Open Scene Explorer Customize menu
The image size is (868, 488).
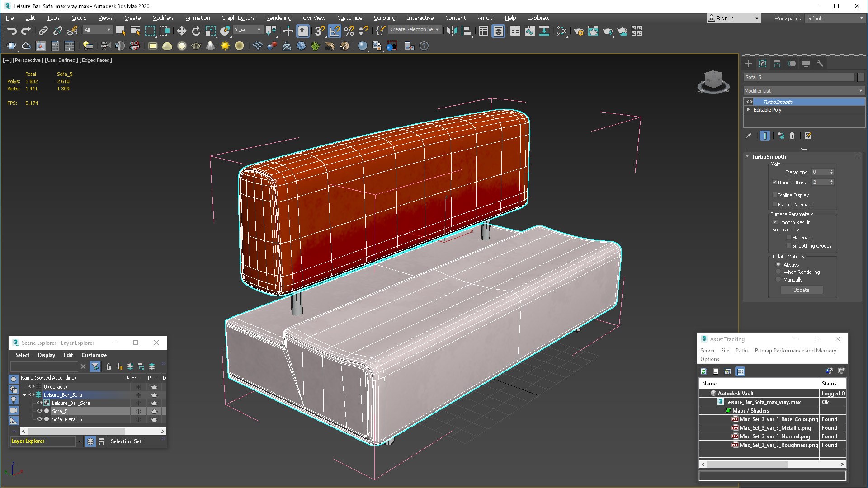coord(94,355)
